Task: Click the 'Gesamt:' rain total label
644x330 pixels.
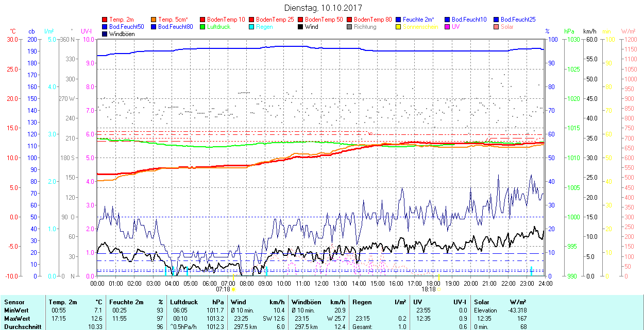Action: 363,327
